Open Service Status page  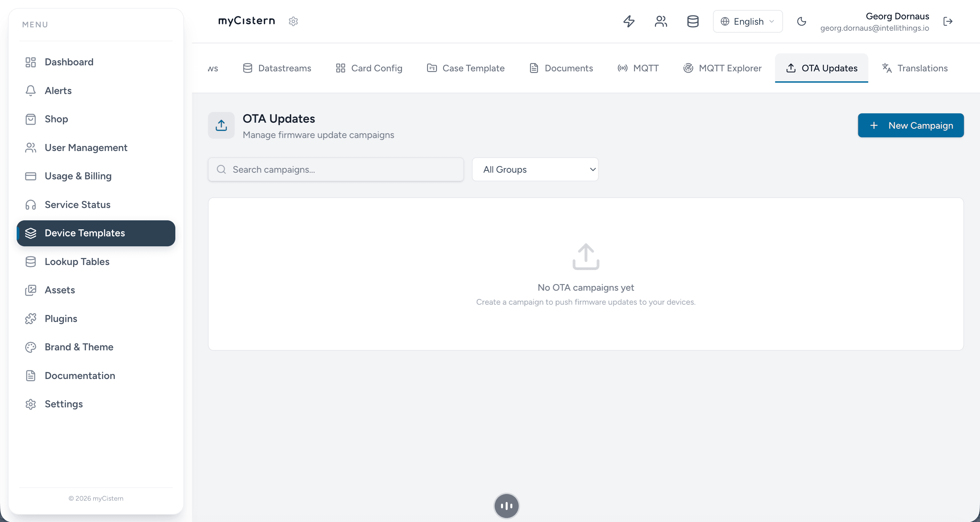tap(96, 205)
